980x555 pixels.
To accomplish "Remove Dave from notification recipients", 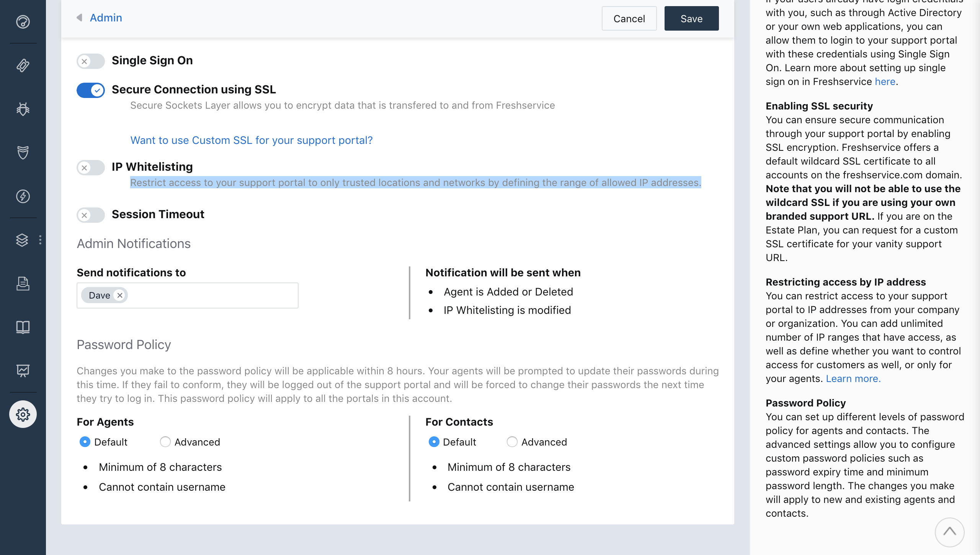I will (x=120, y=295).
